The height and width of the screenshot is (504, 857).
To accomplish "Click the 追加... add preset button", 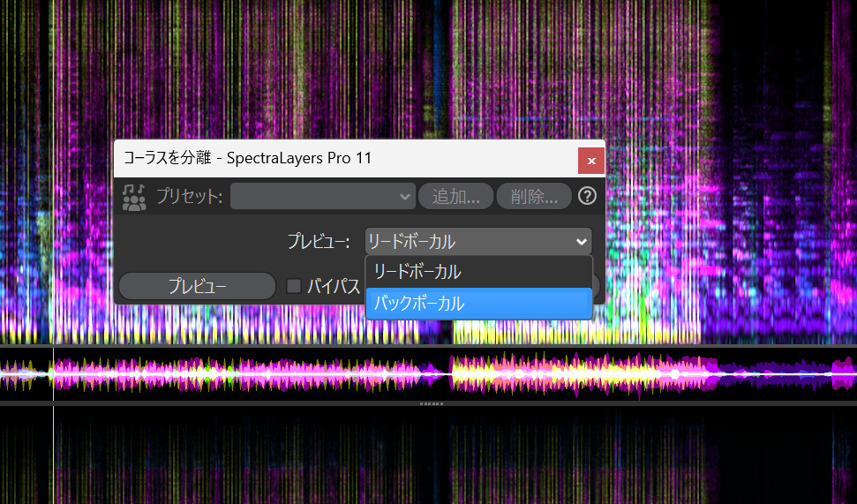I will tap(455, 196).
